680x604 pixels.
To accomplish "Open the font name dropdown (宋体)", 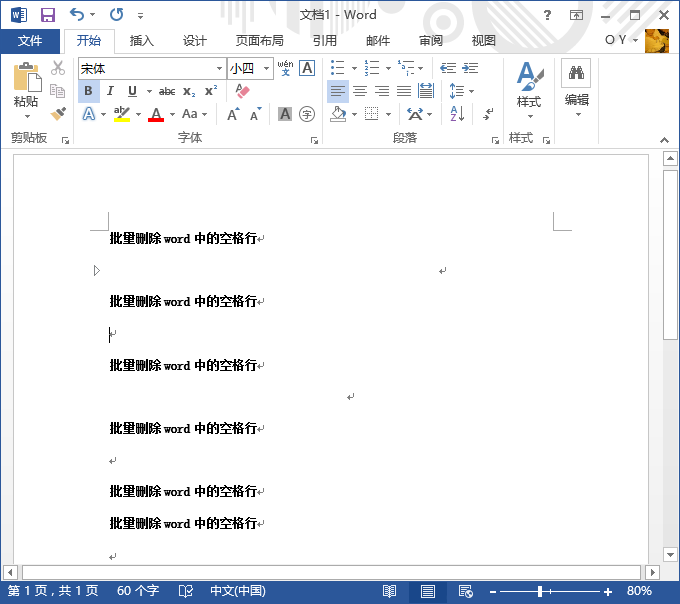I will pyautogui.click(x=219, y=69).
